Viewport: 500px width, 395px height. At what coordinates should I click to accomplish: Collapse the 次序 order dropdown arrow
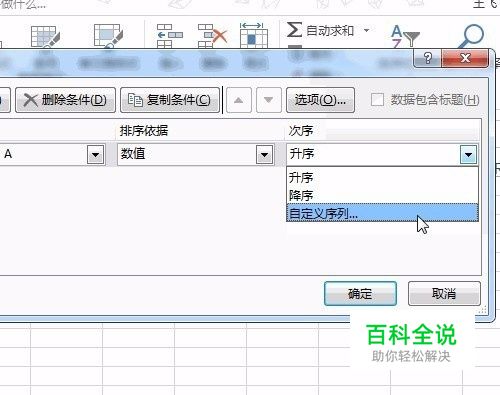469,154
